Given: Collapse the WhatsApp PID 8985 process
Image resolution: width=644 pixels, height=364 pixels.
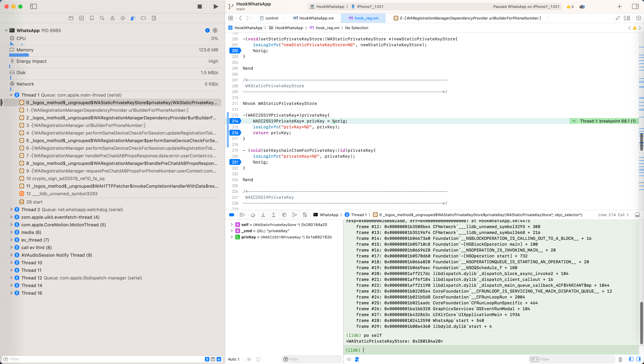Looking at the screenshot, I should (x=6, y=31).
